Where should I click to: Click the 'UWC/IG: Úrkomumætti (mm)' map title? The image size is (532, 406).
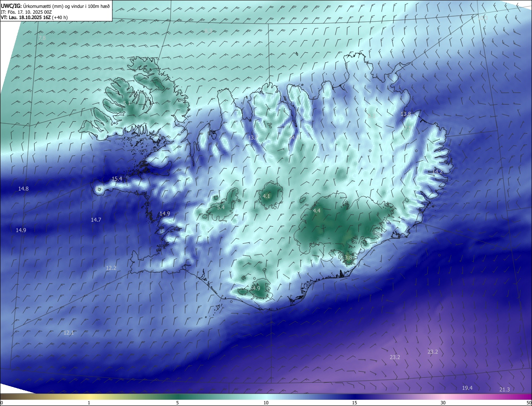33,6
